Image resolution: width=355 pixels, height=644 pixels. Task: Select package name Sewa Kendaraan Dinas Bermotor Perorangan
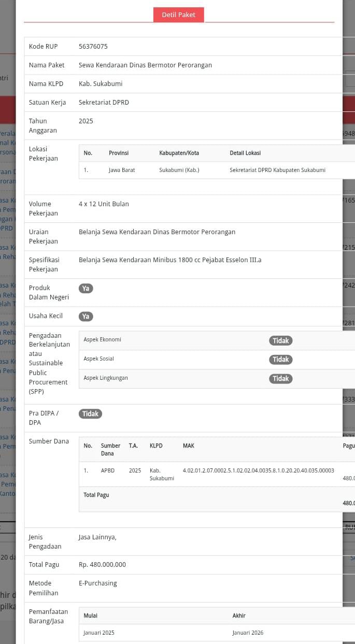[x=145, y=65]
